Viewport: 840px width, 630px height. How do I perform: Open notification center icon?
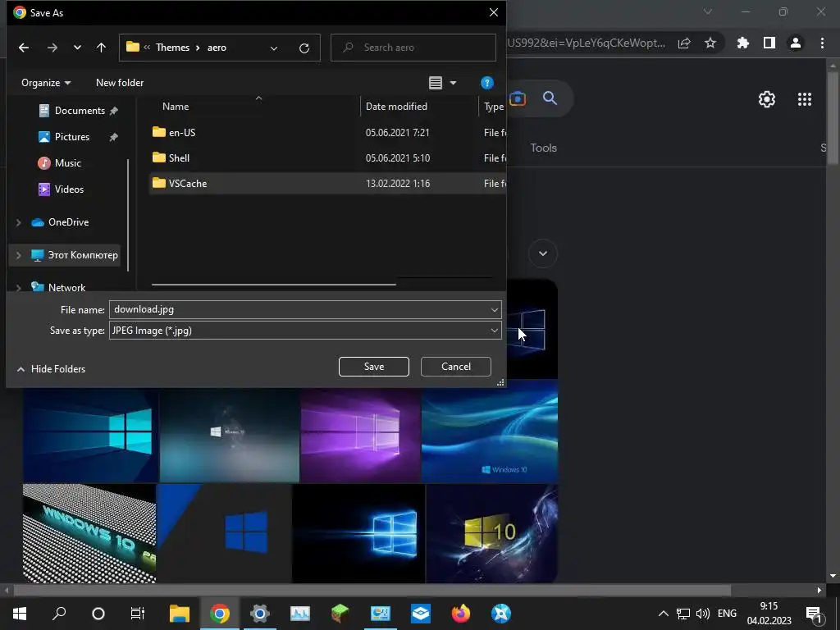(x=814, y=614)
